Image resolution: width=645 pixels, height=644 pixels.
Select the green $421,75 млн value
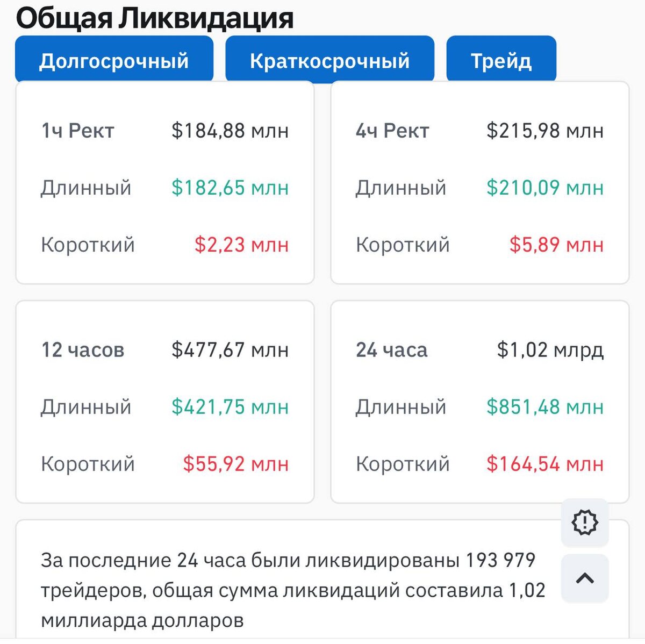(230, 407)
